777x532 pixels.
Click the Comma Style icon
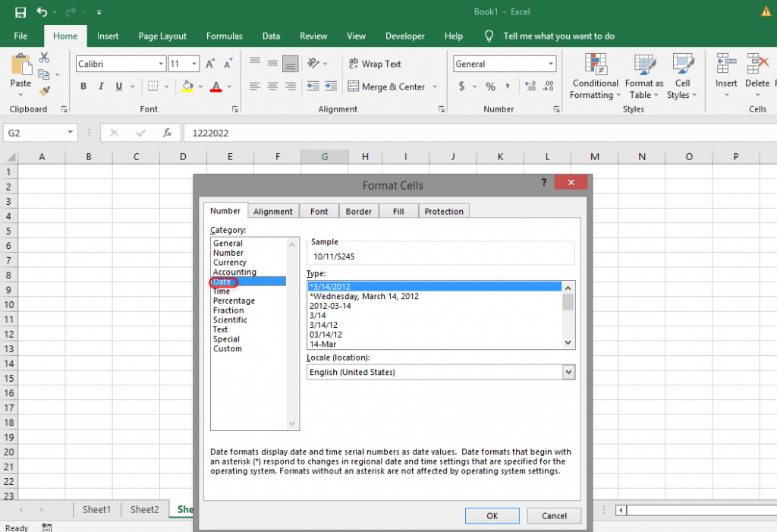click(x=507, y=87)
